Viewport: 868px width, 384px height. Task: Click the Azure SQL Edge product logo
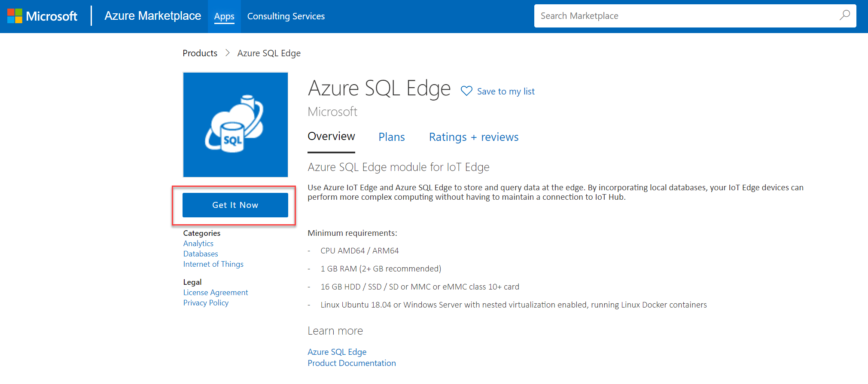click(x=235, y=125)
